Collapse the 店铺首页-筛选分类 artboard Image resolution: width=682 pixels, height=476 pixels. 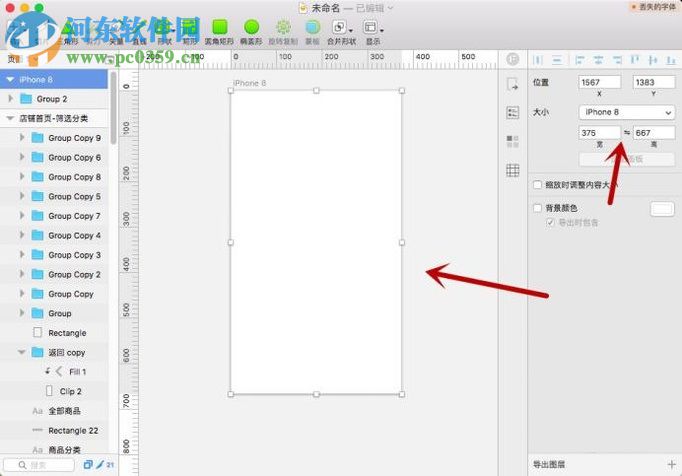10,118
